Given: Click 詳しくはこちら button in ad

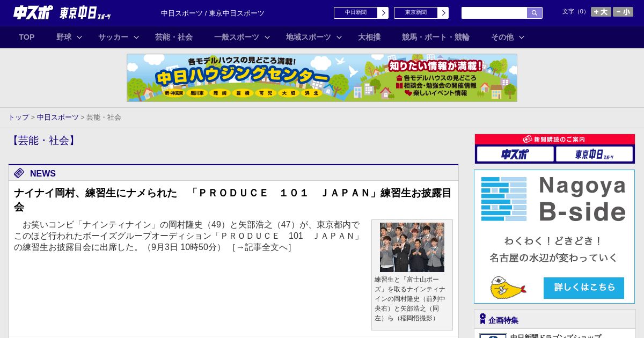Looking at the screenshot, I should click(584, 288).
